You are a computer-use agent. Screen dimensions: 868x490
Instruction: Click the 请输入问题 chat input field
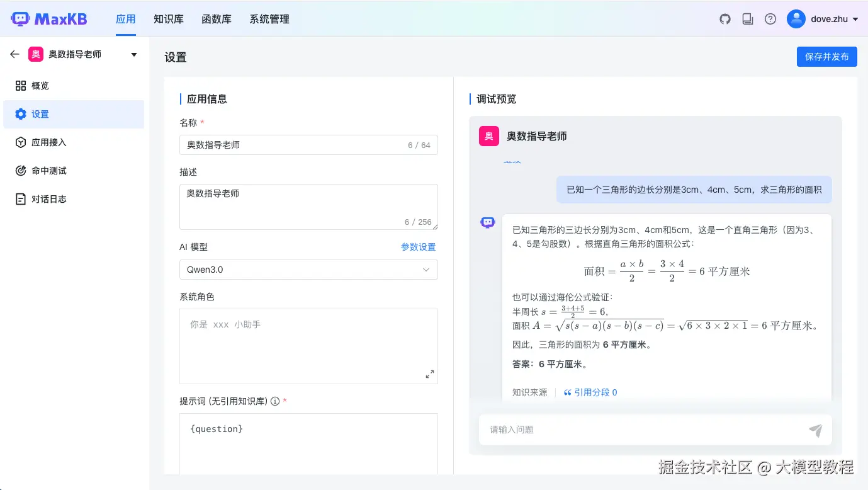coord(642,430)
